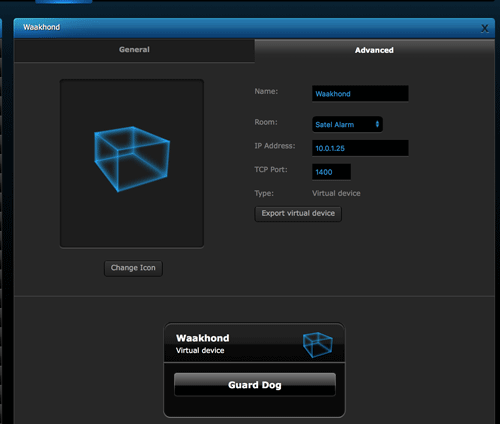Click the small cube icon in Waakhond card

click(318, 344)
